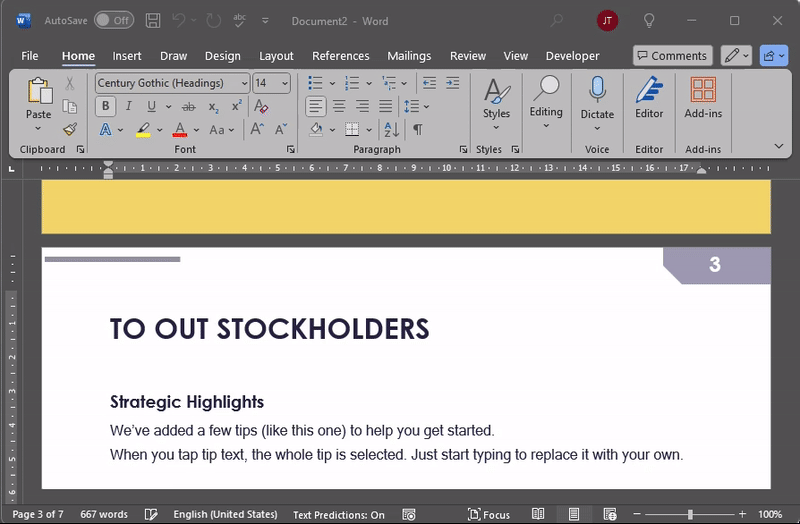This screenshot has height=524, width=800.
Task: Toggle Bold formatting
Action: 106,106
